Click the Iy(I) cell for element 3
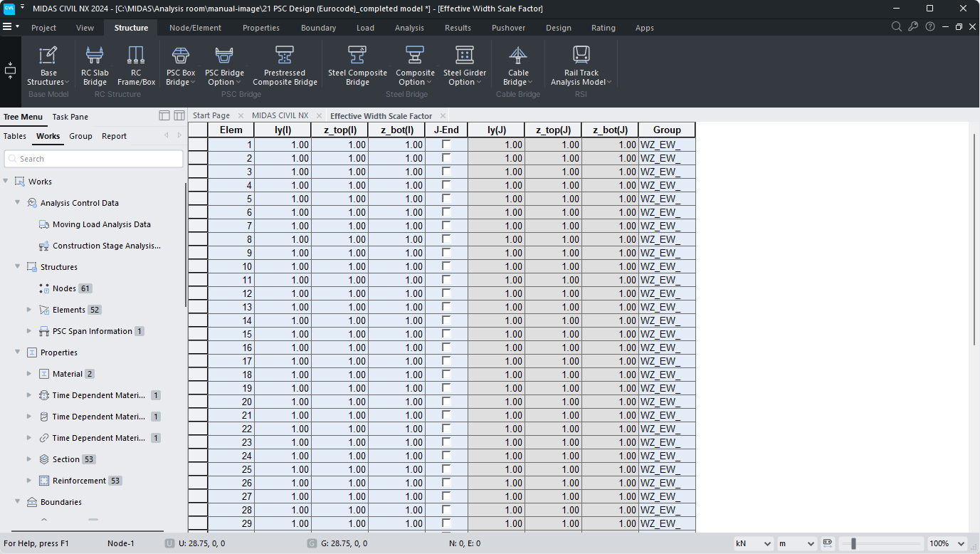This screenshot has height=554, width=980. coord(283,172)
